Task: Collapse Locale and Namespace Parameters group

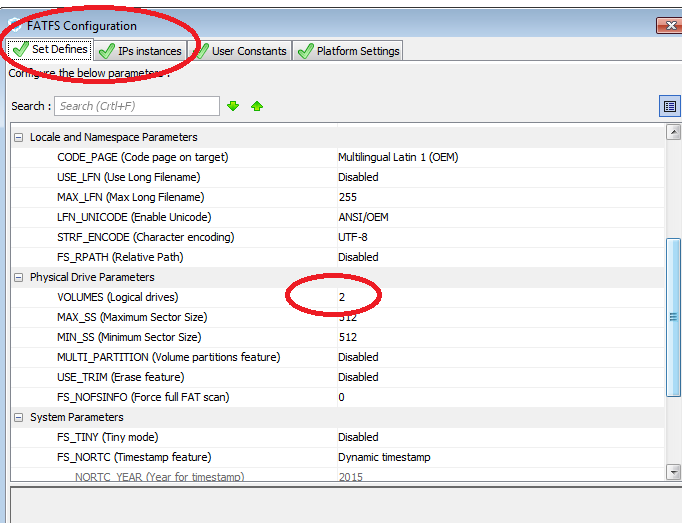Action: pos(18,137)
